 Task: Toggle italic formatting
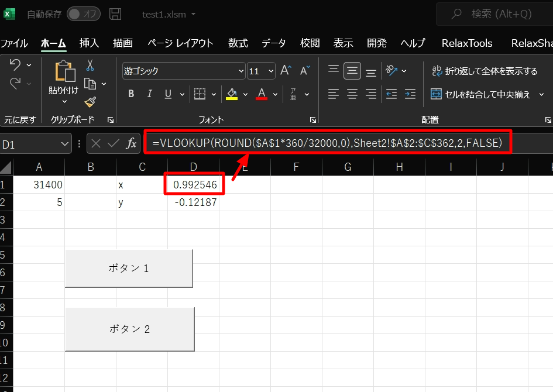149,94
